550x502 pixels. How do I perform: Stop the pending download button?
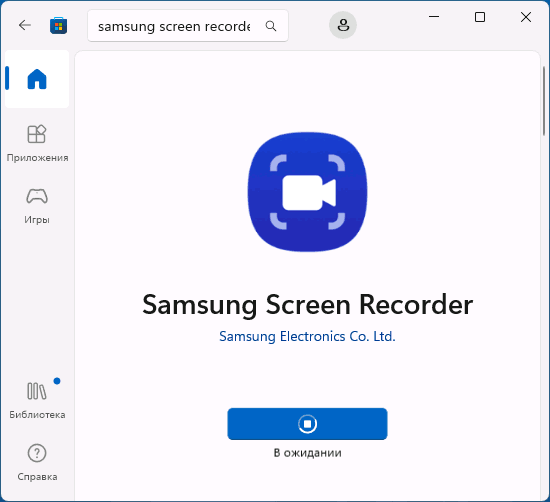[x=307, y=424]
